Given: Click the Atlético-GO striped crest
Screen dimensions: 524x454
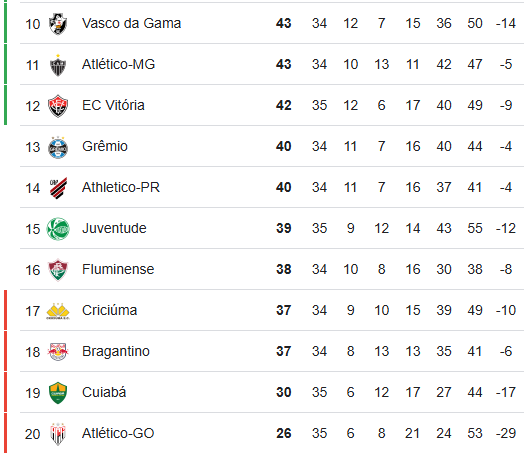Looking at the screenshot, I should pyautogui.click(x=58, y=434).
